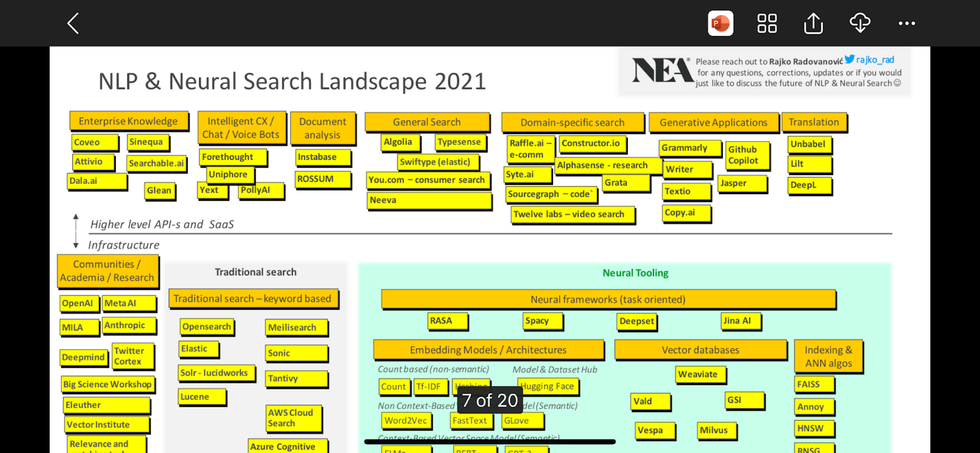Select the 'Enterprise Knowledge' heading box
The image size is (980, 453).
tap(128, 121)
